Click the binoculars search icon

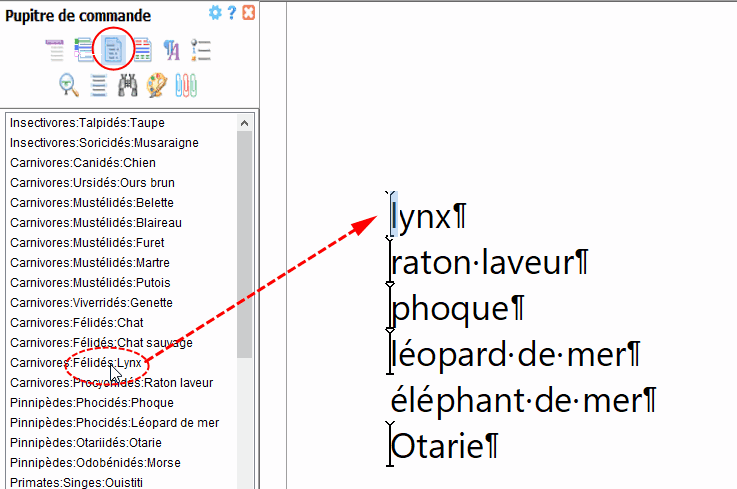pos(127,85)
